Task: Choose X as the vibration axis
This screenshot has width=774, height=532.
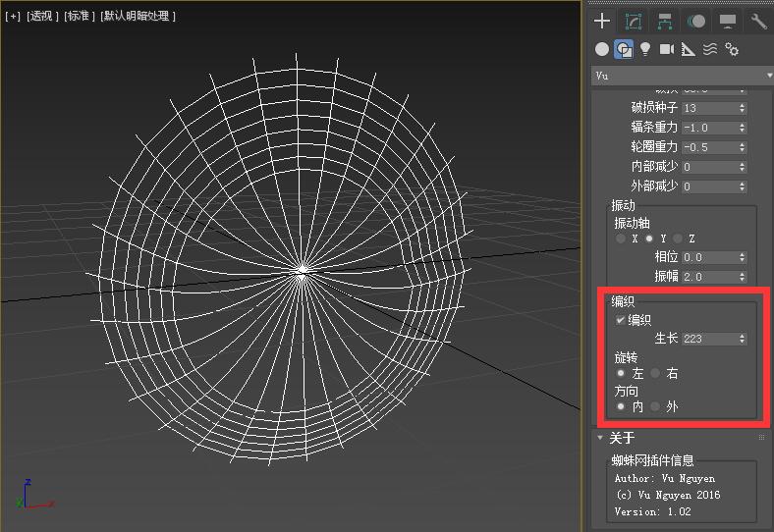Action: click(x=621, y=239)
